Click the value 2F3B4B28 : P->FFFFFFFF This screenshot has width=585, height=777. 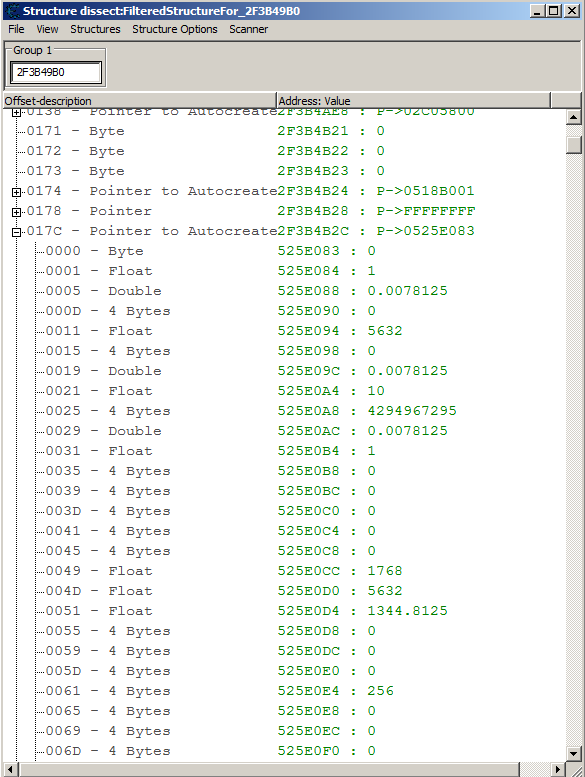tap(376, 211)
